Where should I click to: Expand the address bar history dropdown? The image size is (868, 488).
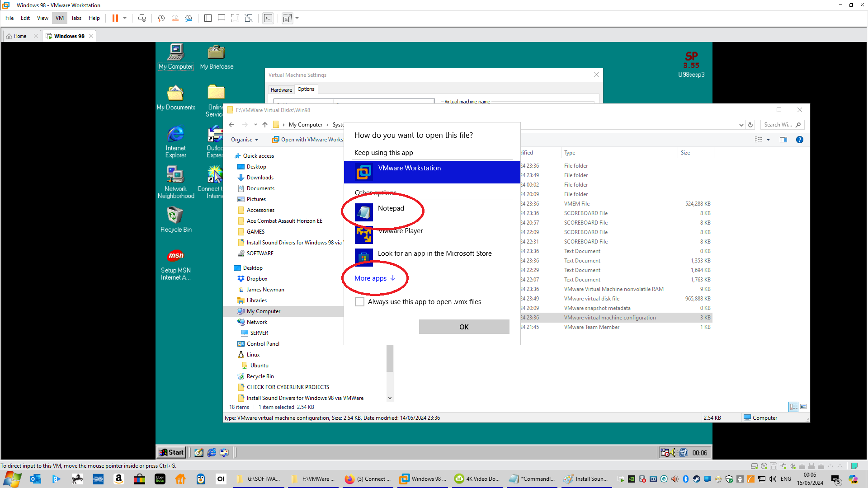point(741,125)
